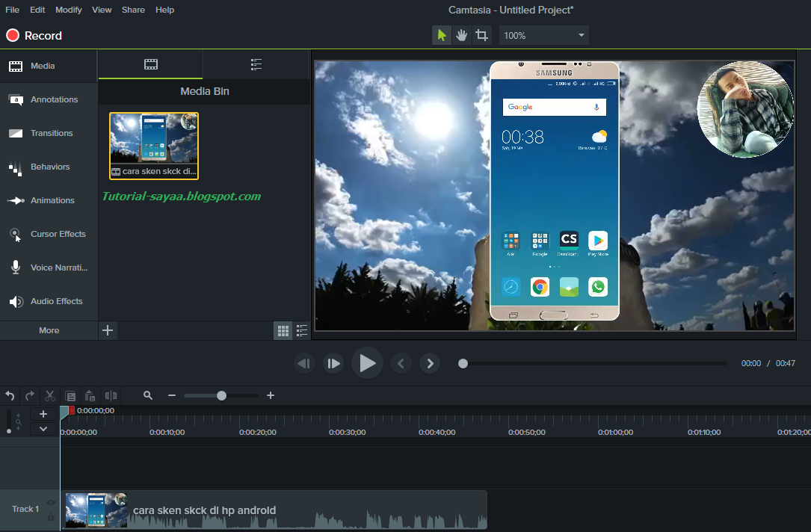
Task: Open the Audio Effects panel
Action: (49, 301)
